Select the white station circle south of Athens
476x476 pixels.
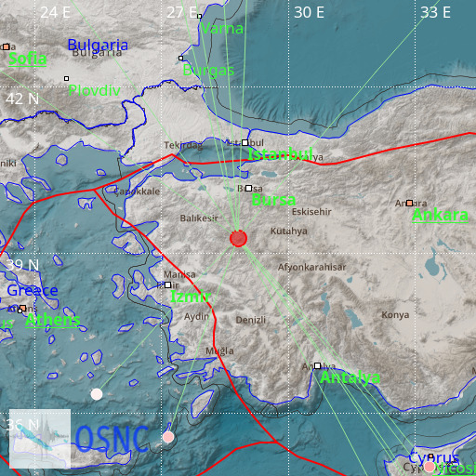click(x=97, y=394)
